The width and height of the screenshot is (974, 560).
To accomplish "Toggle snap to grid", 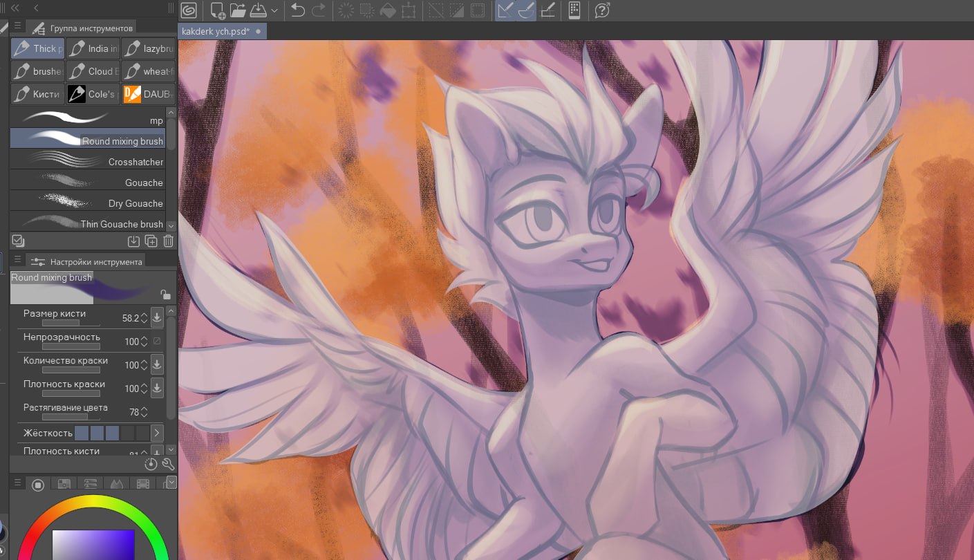I will pyautogui.click(x=547, y=10).
